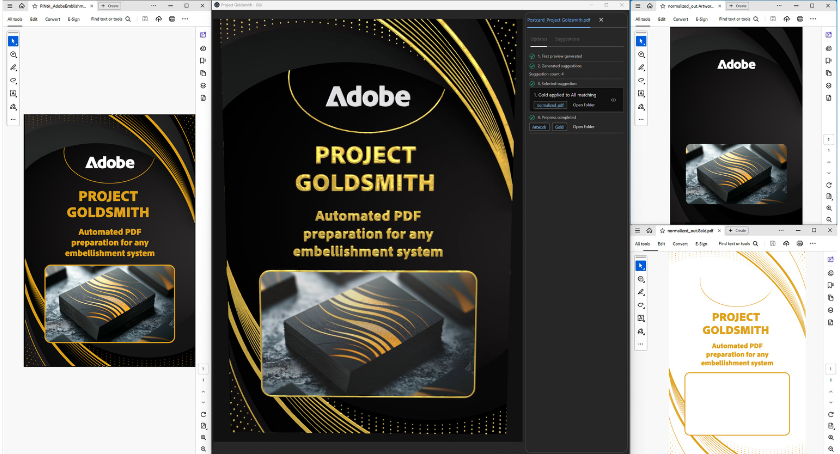
Task: Open the layers panel icon in the Print_AdobeEmbellishm window right rail
Action: tap(203, 85)
